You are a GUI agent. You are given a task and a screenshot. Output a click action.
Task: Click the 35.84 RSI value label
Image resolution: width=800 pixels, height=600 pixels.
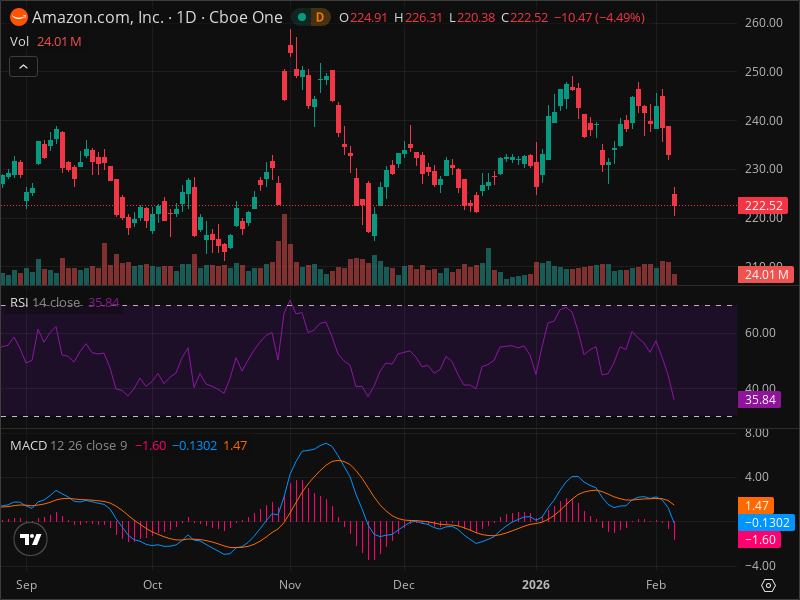click(x=760, y=399)
